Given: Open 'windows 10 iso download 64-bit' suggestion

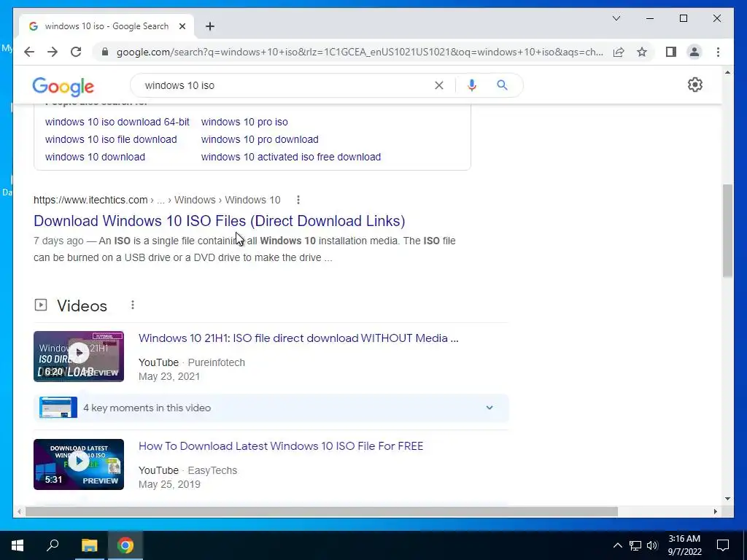Looking at the screenshot, I should point(117,122).
